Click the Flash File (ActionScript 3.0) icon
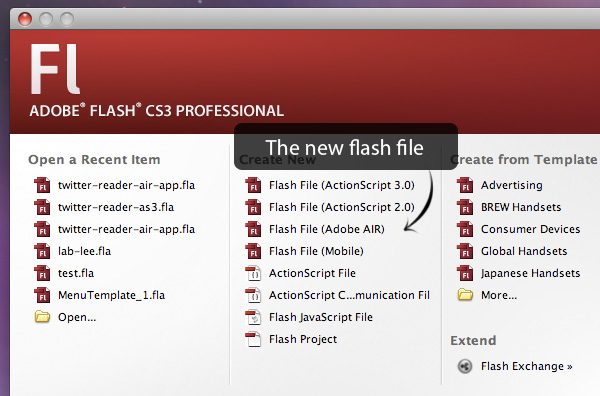This screenshot has width=600, height=396. (253, 185)
